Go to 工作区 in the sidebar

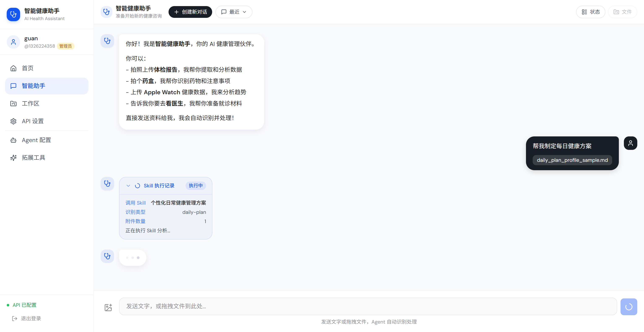coord(47,104)
